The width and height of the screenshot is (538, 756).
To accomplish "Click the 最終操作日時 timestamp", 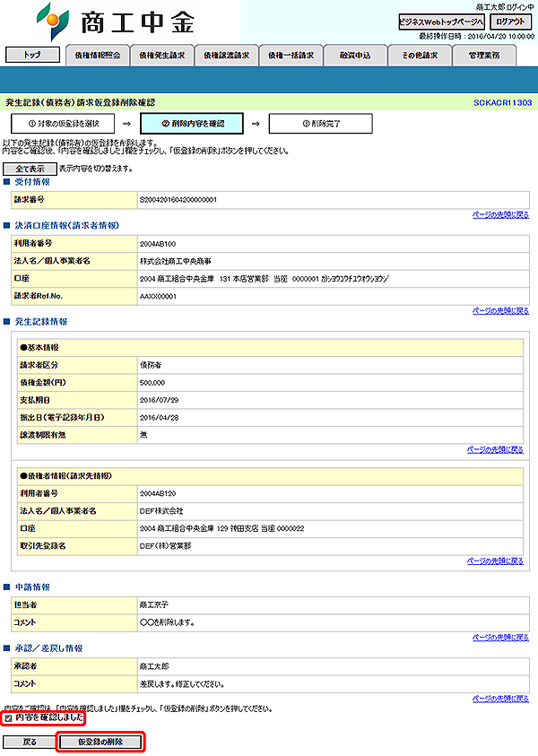I will pos(476,36).
